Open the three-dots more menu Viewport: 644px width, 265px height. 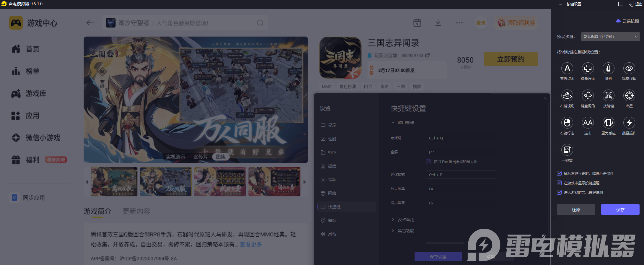(x=459, y=23)
